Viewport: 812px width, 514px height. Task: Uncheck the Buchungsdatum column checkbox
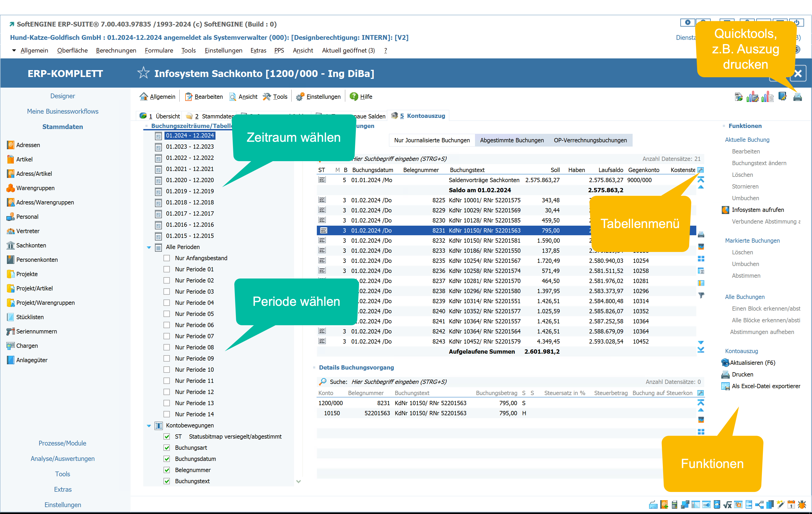[x=167, y=459]
